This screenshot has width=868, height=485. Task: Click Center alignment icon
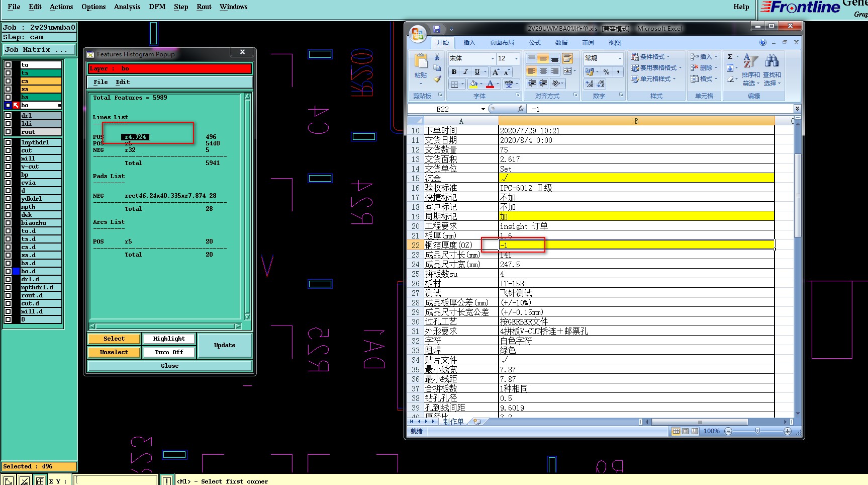coord(543,71)
